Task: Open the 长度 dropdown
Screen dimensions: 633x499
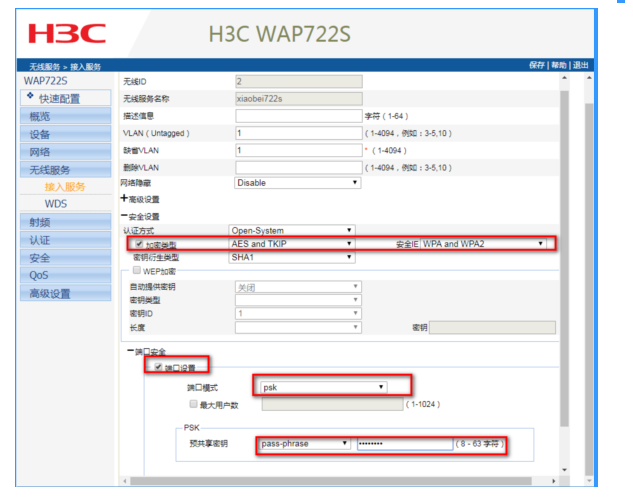Action: 298,327
